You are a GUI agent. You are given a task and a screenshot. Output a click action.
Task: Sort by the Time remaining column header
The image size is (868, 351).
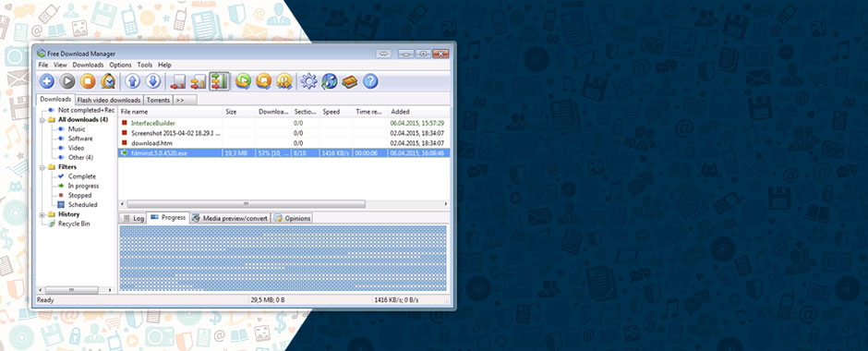pos(369,112)
